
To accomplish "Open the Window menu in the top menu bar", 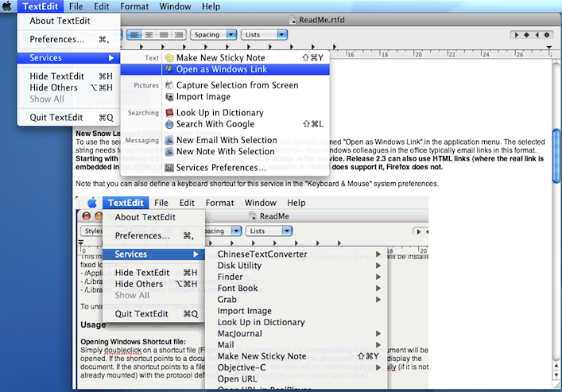I will point(175,6).
